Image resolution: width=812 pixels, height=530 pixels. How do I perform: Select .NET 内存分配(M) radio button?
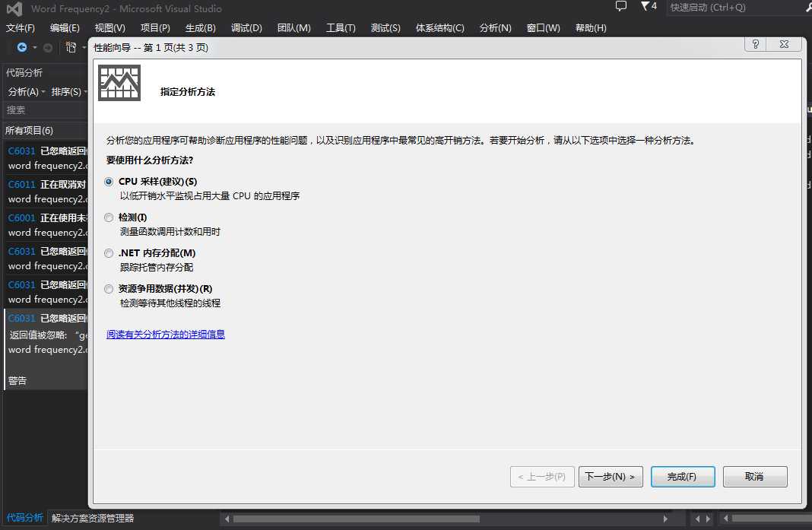pos(109,253)
